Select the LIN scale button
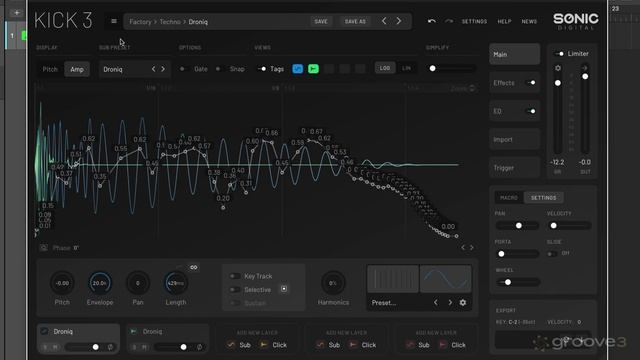This screenshot has height=360, width=640. point(407,68)
